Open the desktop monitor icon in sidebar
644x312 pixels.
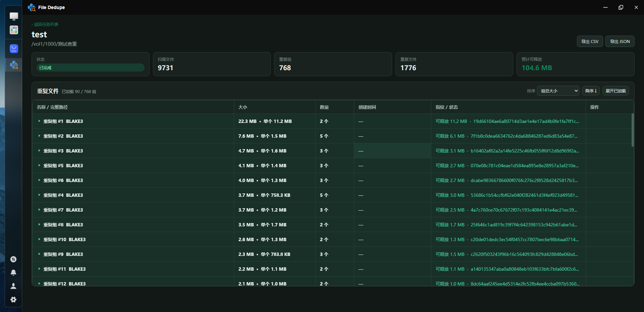[14, 16]
